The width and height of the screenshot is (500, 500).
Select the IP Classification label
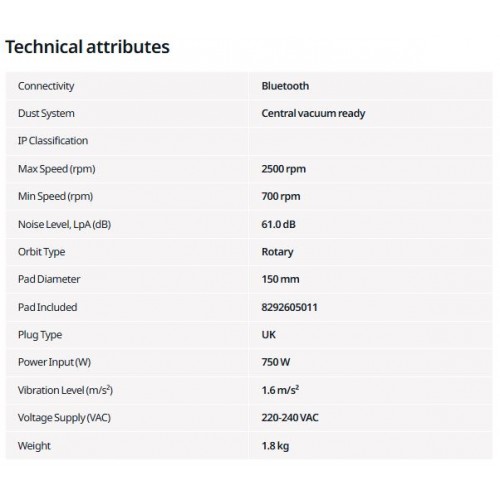click(x=53, y=141)
